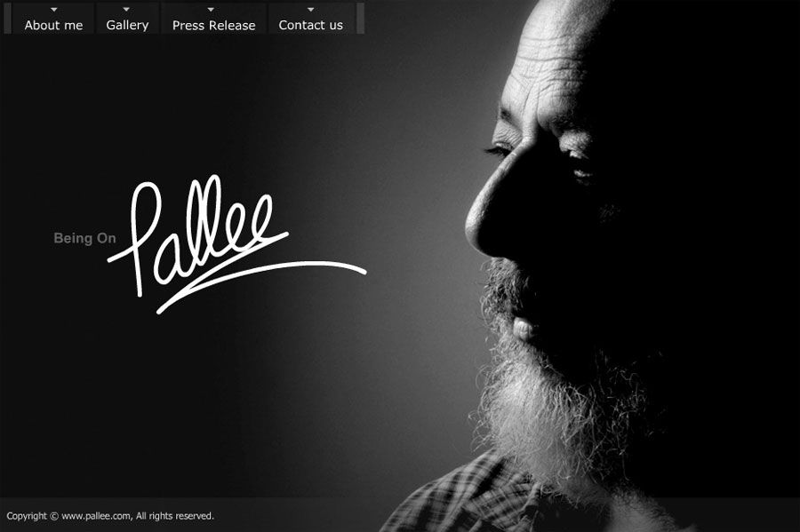Click the copyright symbol in the footer
The width and height of the screenshot is (800, 532).
pyautogui.click(x=54, y=516)
